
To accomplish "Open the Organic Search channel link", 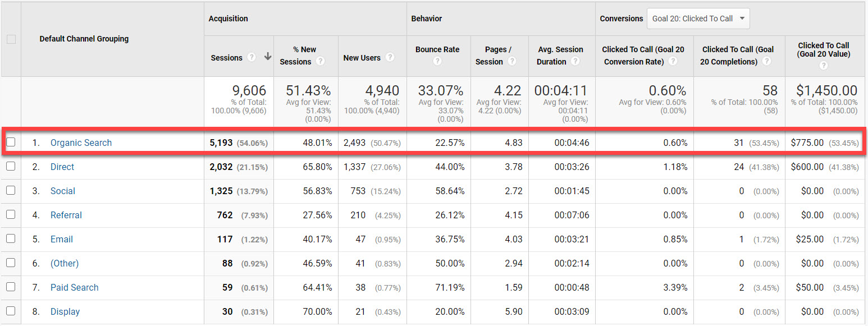I will pos(81,143).
